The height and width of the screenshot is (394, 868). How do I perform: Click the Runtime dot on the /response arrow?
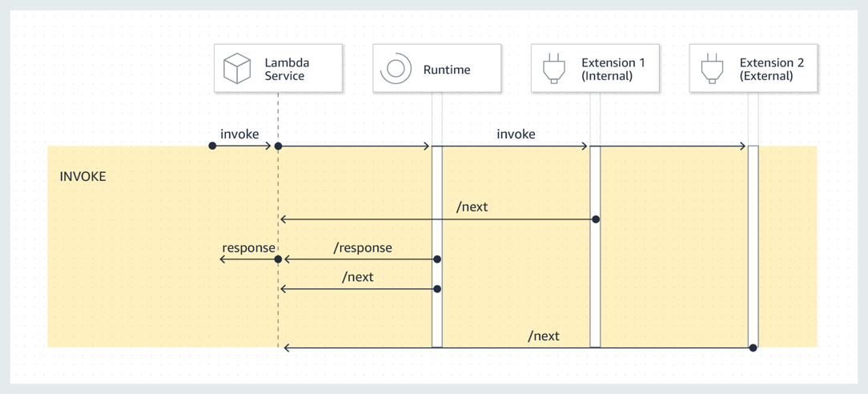(x=437, y=259)
